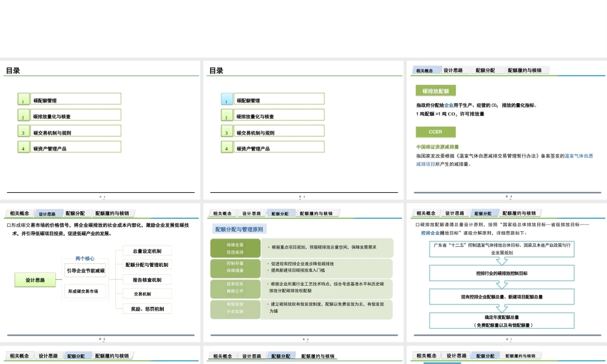
Task: Click the "有偿发放 分步实施" green label
Action: [x=236, y=309]
